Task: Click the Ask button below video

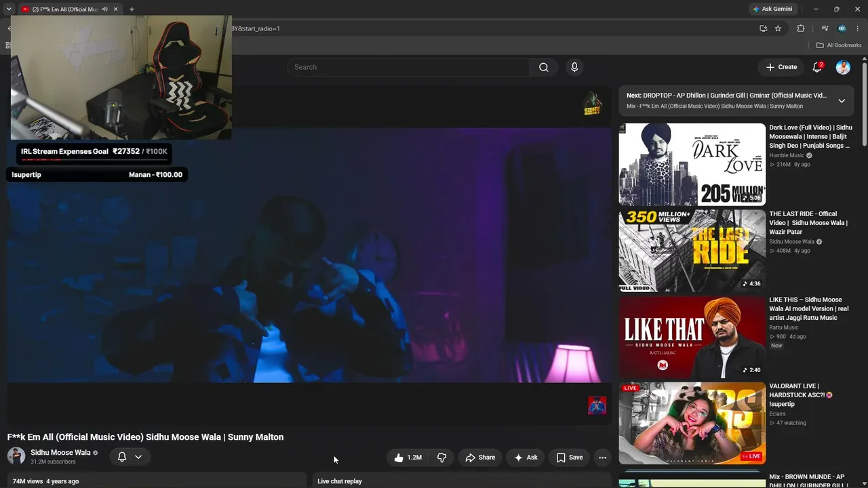Action: click(526, 457)
